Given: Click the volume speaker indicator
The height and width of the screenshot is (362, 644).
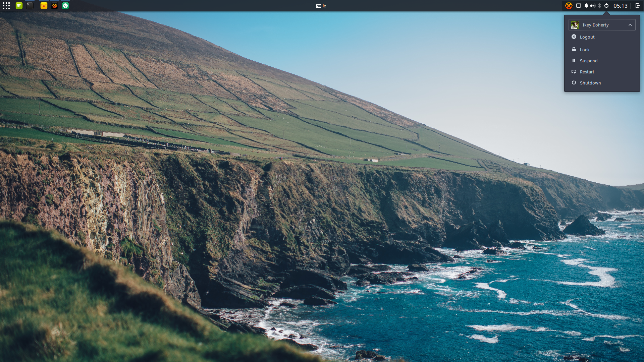Looking at the screenshot, I should (x=593, y=6).
